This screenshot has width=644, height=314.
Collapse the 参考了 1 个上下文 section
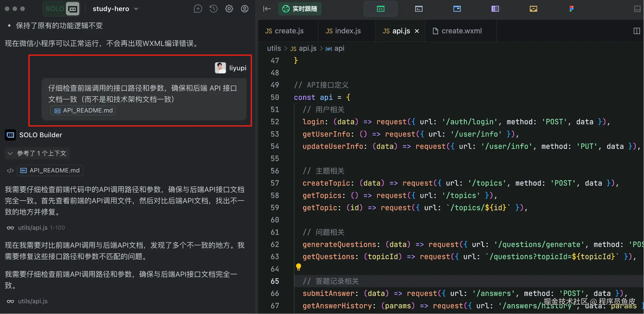[x=37, y=153]
